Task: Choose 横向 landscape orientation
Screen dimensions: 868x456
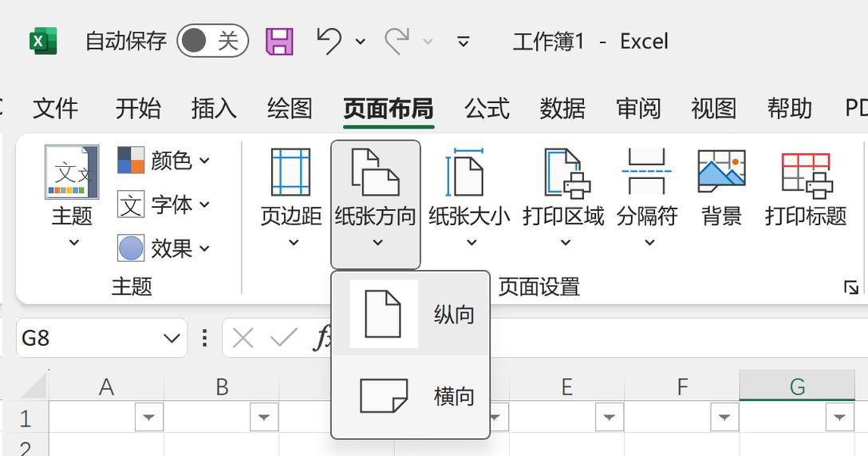Action: tap(411, 395)
